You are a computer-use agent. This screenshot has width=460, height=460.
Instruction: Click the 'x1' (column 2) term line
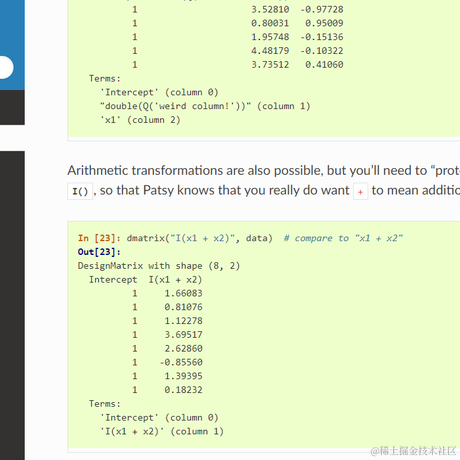click(x=140, y=120)
